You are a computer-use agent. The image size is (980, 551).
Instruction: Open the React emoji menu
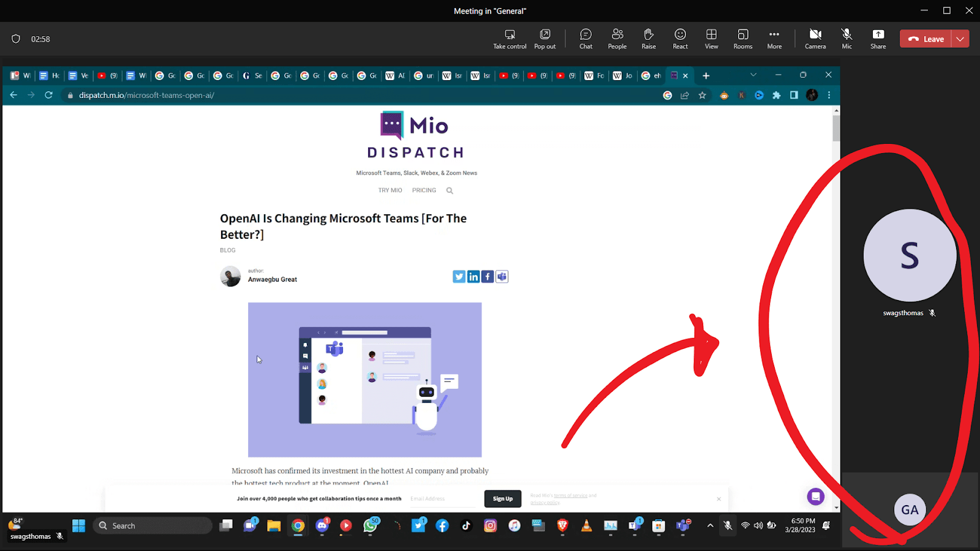coord(680,39)
